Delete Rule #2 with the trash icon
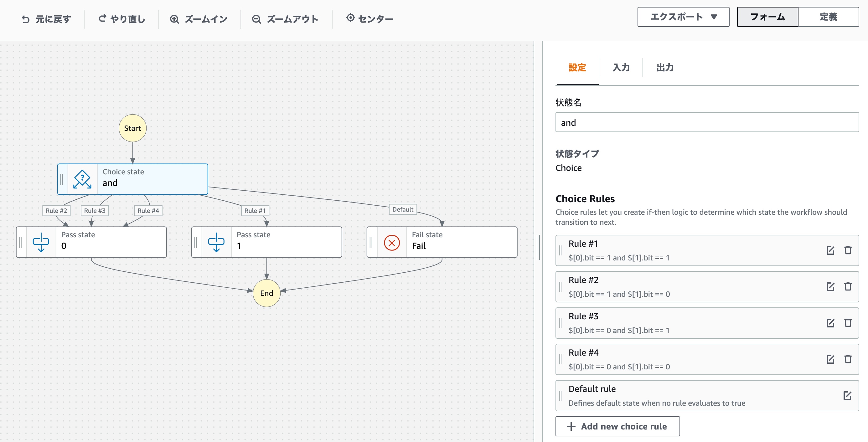 click(848, 286)
